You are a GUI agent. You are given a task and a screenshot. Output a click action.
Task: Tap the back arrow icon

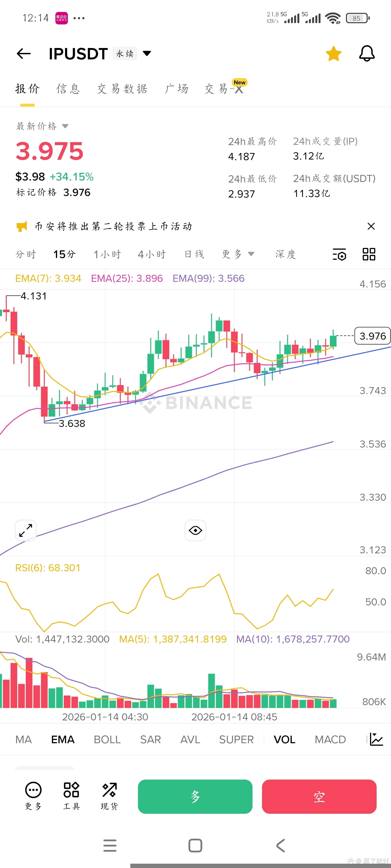tap(24, 54)
